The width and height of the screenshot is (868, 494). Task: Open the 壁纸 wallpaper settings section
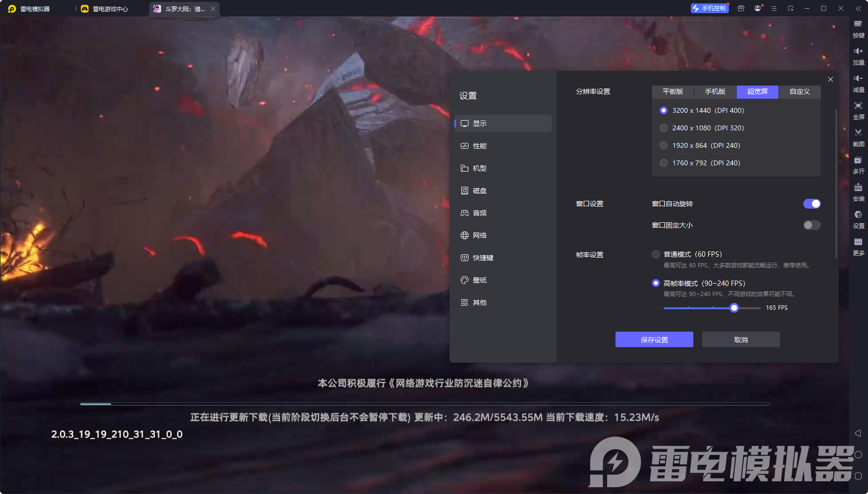pos(503,280)
